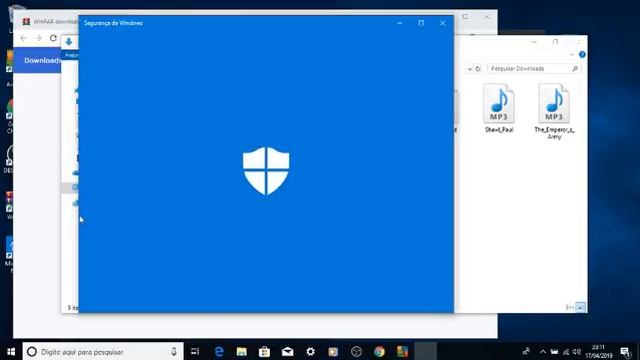Expand the address bar history dropdown in Explorer
This screenshot has height=360, width=640.
pos(470,69)
